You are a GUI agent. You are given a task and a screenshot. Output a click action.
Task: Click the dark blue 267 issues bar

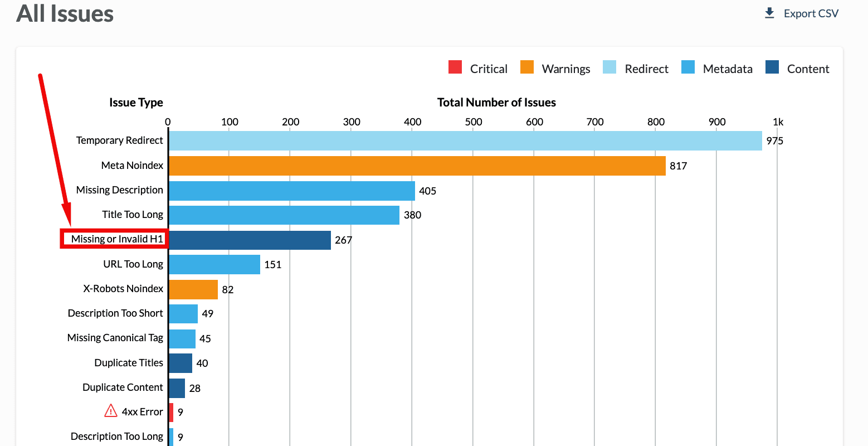click(250, 240)
